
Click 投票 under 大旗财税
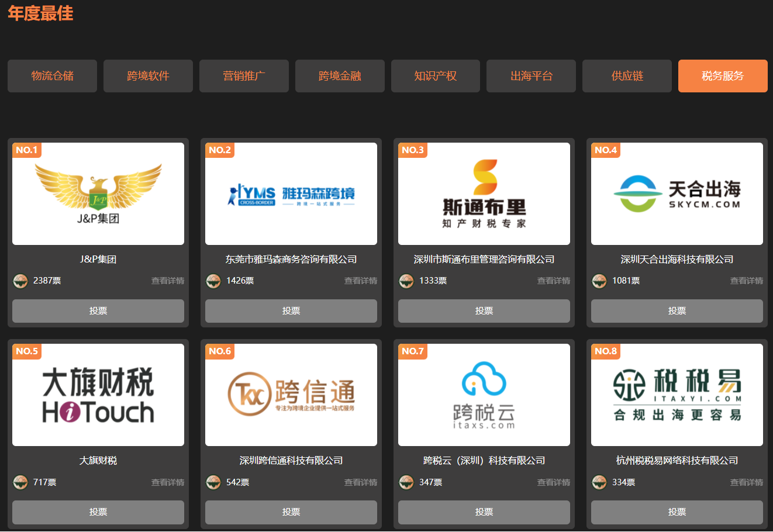coord(98,512)
